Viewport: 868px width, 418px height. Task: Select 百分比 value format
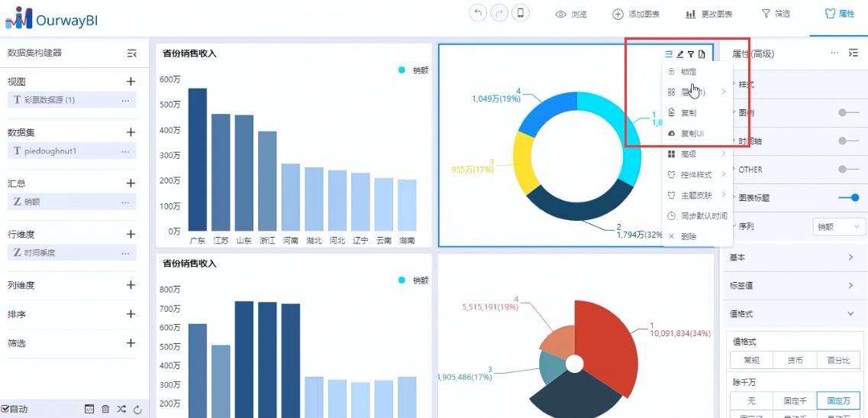coord(838,360)
